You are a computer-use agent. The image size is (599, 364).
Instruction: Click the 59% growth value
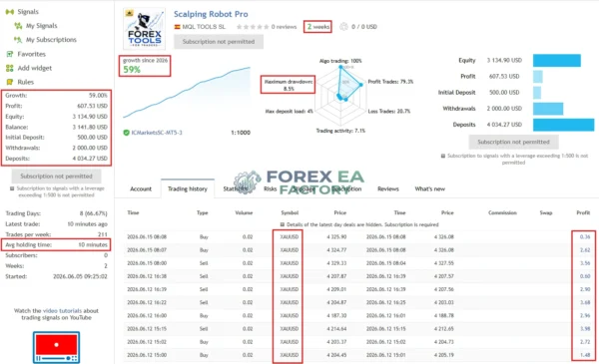coord(132,70)
